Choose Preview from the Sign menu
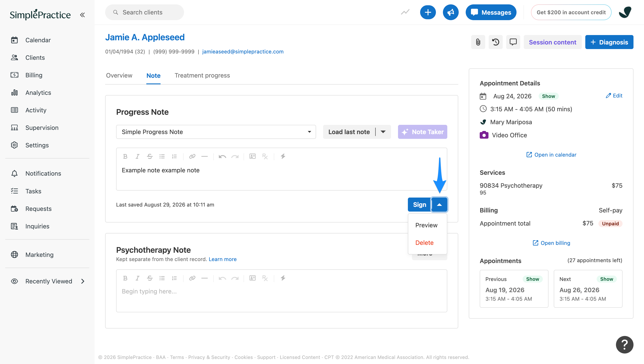 [x=426, y=225]
